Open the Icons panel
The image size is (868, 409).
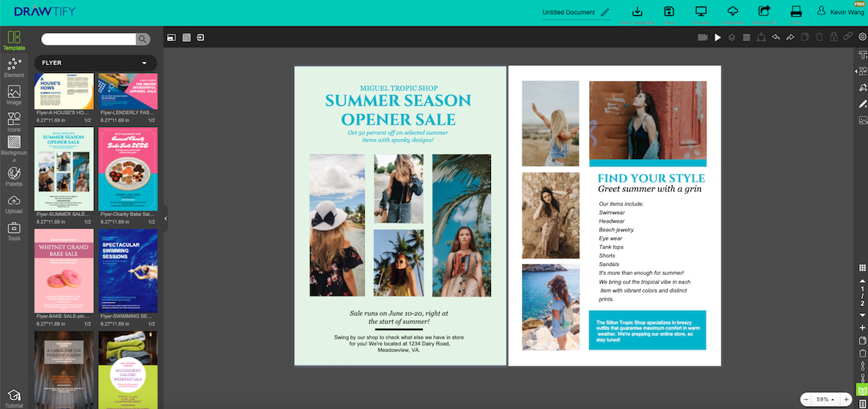pyautogui.click(x=14, y=122)
